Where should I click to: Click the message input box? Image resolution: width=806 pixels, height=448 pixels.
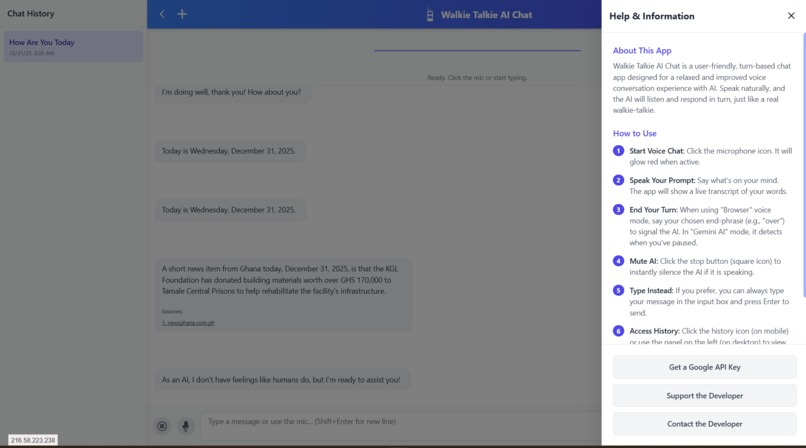pos(400,425)
